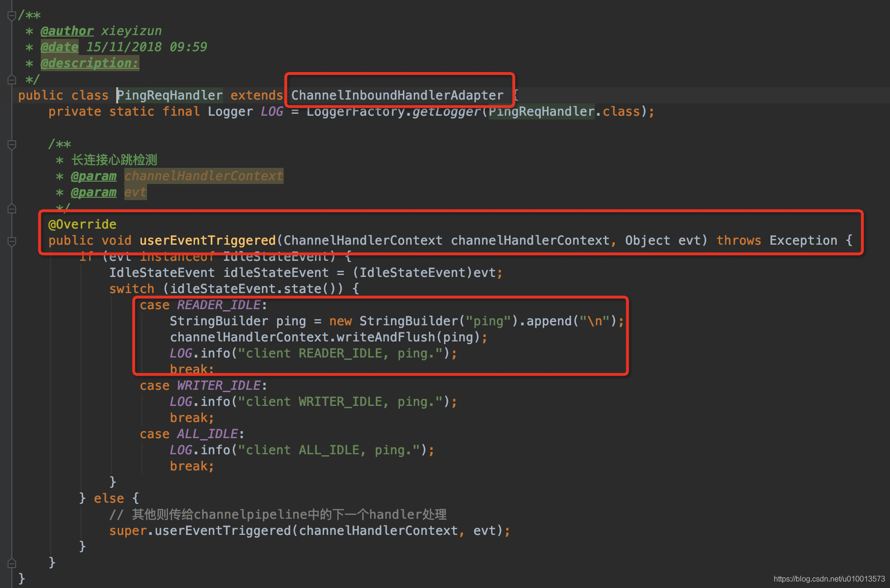Click the WRITER_IDLE case constant
Viewport: 890px width, 588px height.
[219, 386]
